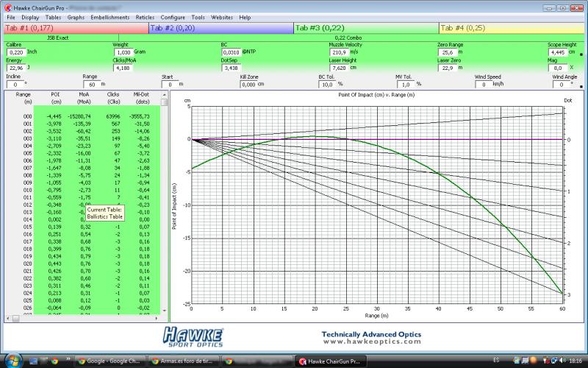Click the BC value field
The image size is (588, 368).
(231, 53)
